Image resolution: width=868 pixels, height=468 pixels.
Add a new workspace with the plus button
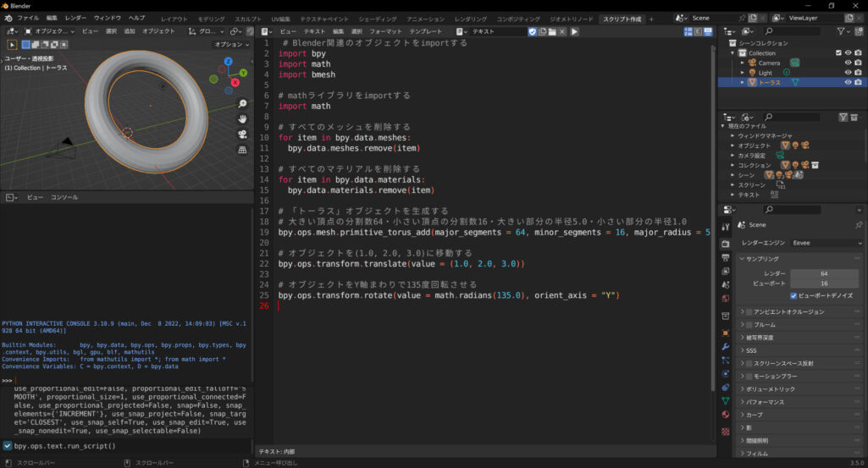651,19
